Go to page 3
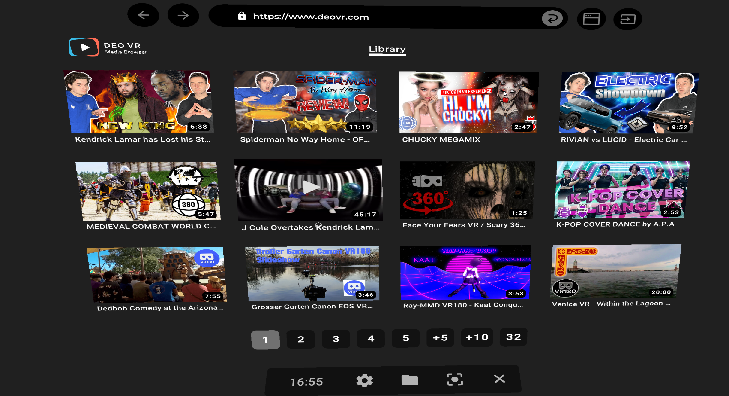Viewport: 729px width, 396px height. [336, 339]
